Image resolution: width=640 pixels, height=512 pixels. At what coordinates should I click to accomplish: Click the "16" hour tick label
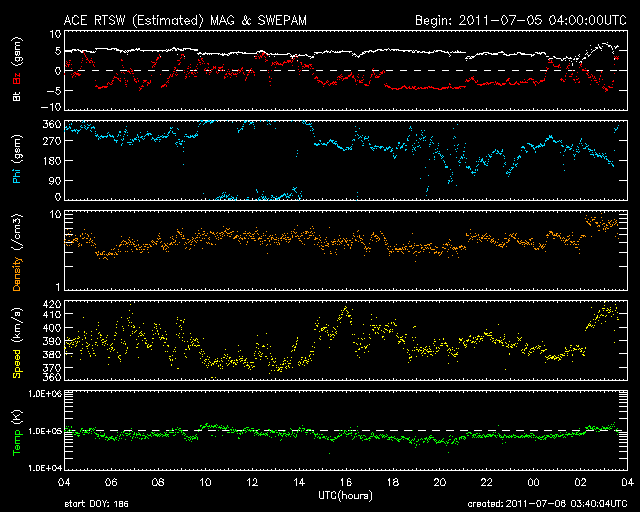tap(346, 483)
